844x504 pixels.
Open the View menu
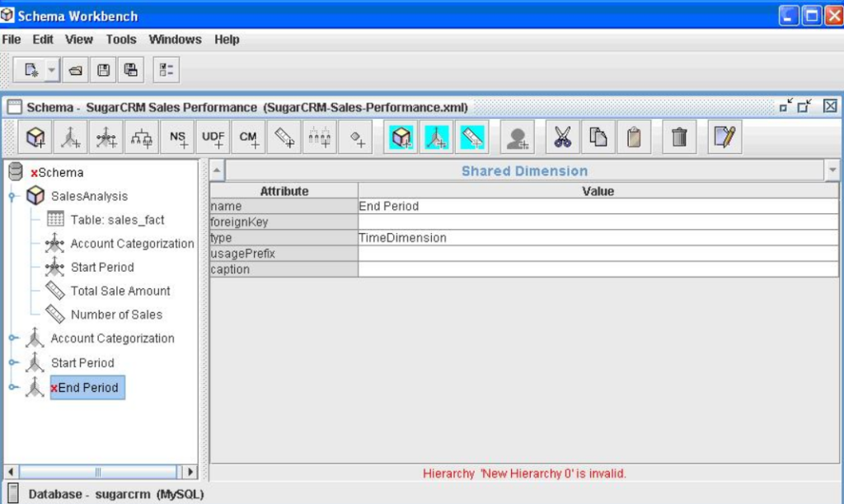point(78,40)
